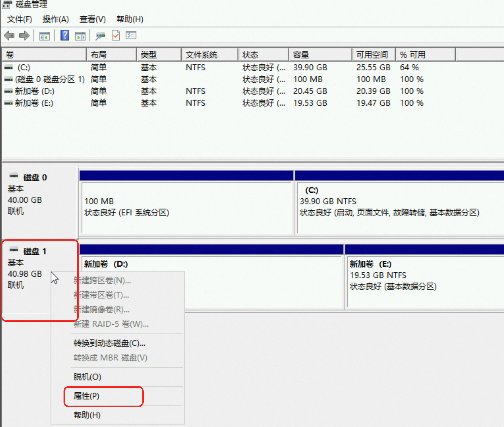Click the 39.90 GB capacity cell

click(x=310, y=67)
